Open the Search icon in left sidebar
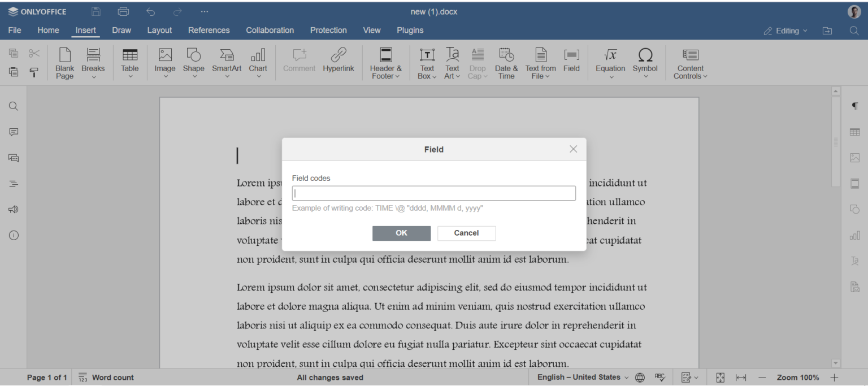Image resolution: width=868 pixels, height=386 pixels. point(14,106)
